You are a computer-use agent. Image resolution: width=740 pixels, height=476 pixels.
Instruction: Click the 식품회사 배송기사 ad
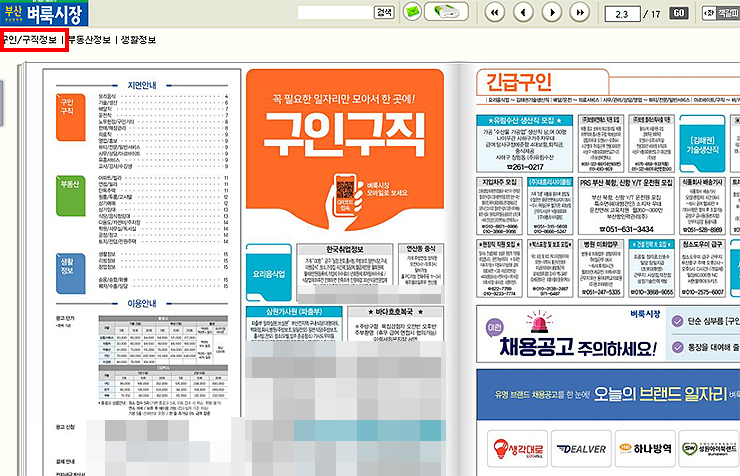(x=702, y=206)
